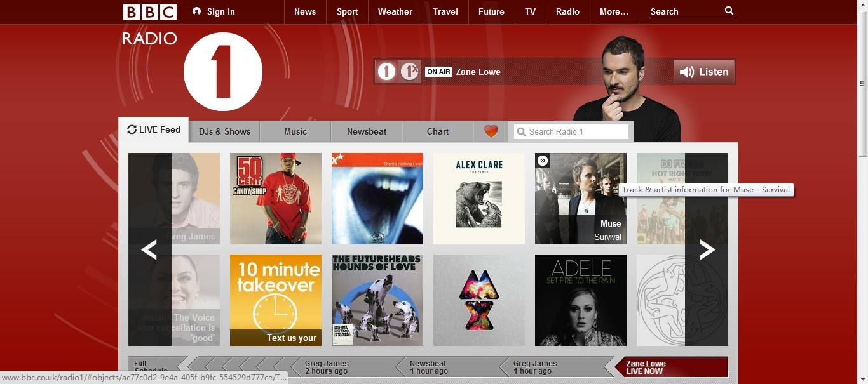Open the 50 Cent Candy Shop tile
The image size is (868, 384).
(276, 199)
